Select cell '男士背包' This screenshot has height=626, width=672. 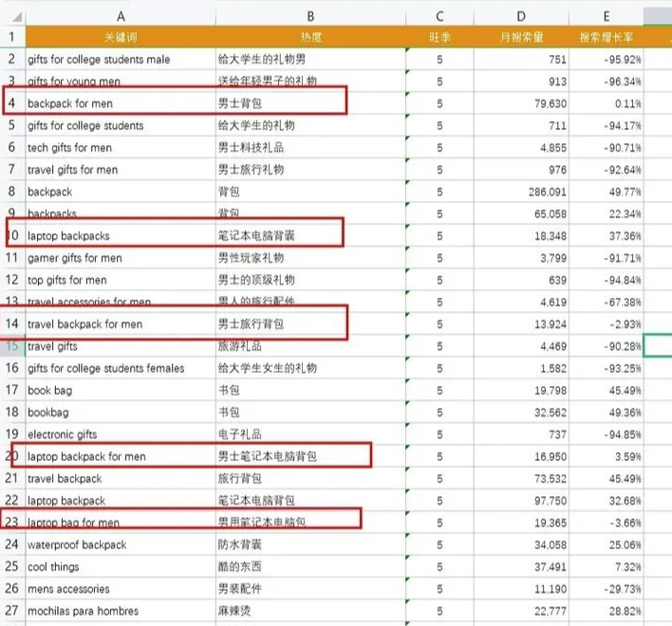310,103
